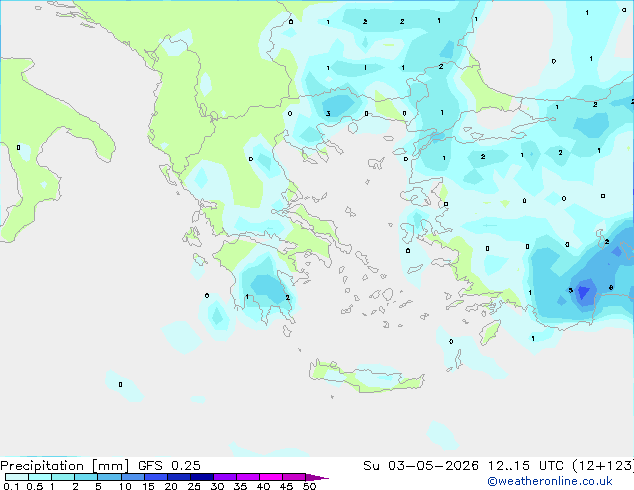
Task: Click the '50' legend scale label
Action: click(x=309, y=486)
